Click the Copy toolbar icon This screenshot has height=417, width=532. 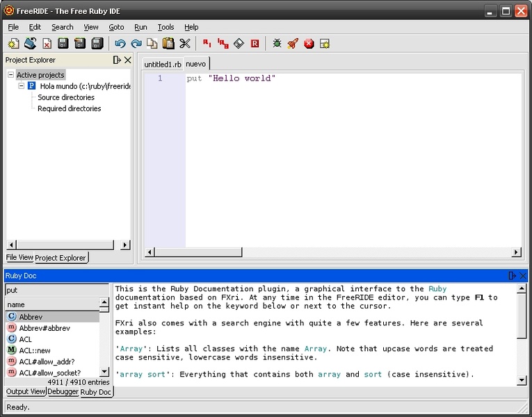(x=152, y=43)
